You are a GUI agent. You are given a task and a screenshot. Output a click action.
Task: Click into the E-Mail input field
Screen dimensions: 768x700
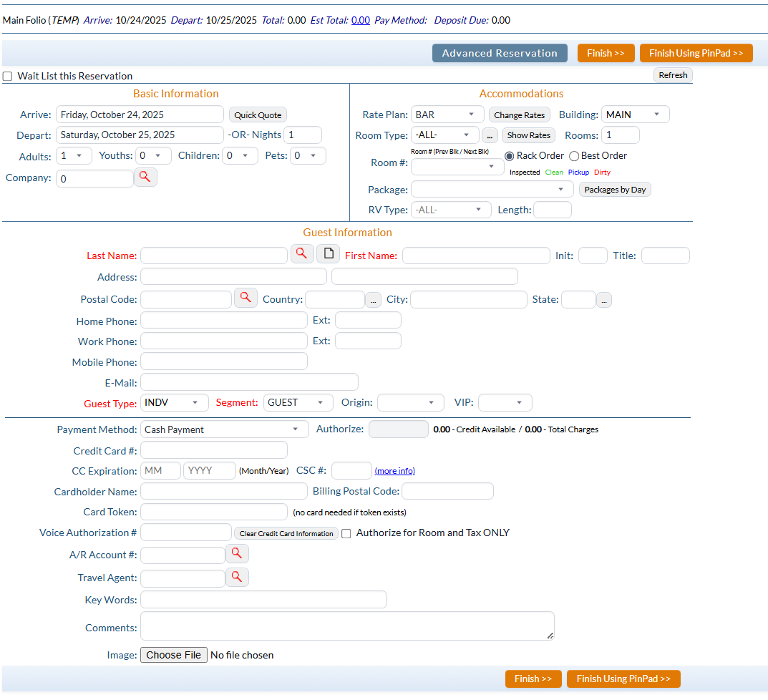point(249,382)
